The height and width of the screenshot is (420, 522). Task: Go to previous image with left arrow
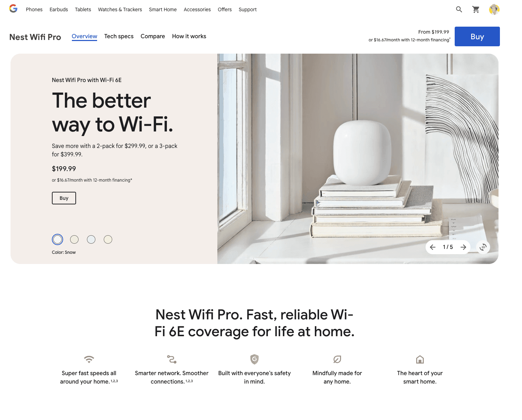tap(433, 247)
